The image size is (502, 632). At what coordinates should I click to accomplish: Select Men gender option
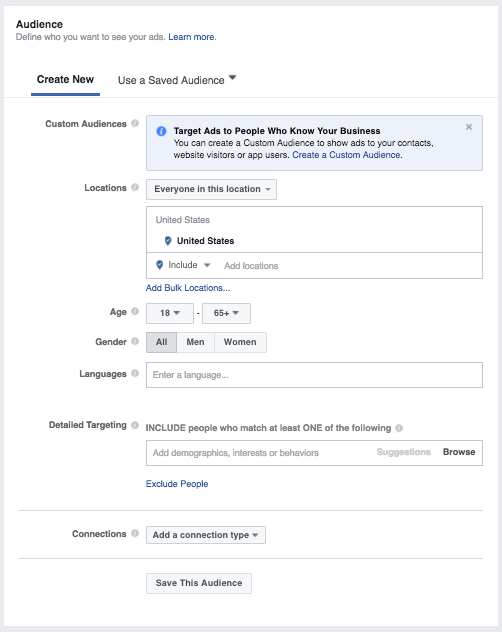click(196, 342)
